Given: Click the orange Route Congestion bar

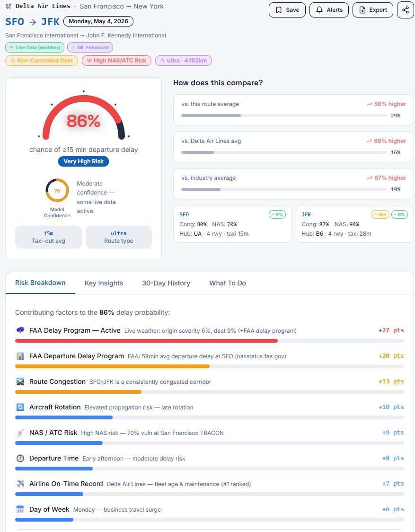Looking at the screenshot, I should 79,392.
